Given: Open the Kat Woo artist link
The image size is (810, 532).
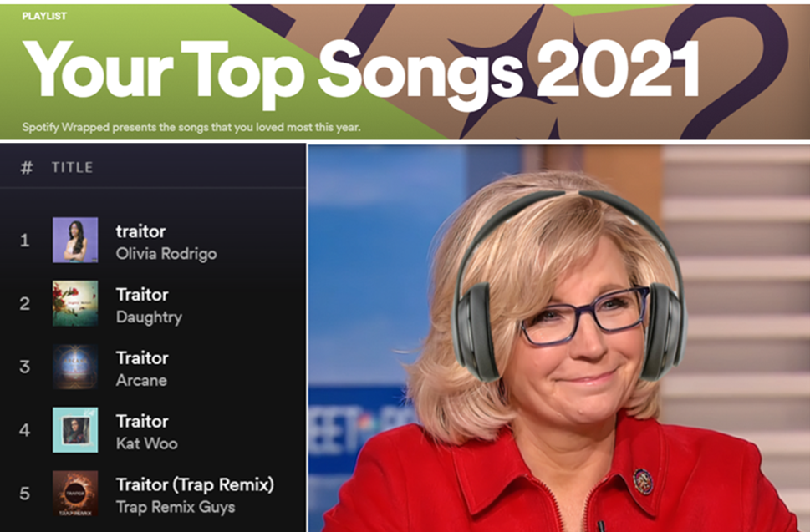Looking at the screenshot, I should pyautogui.click(x=147, y=443).
